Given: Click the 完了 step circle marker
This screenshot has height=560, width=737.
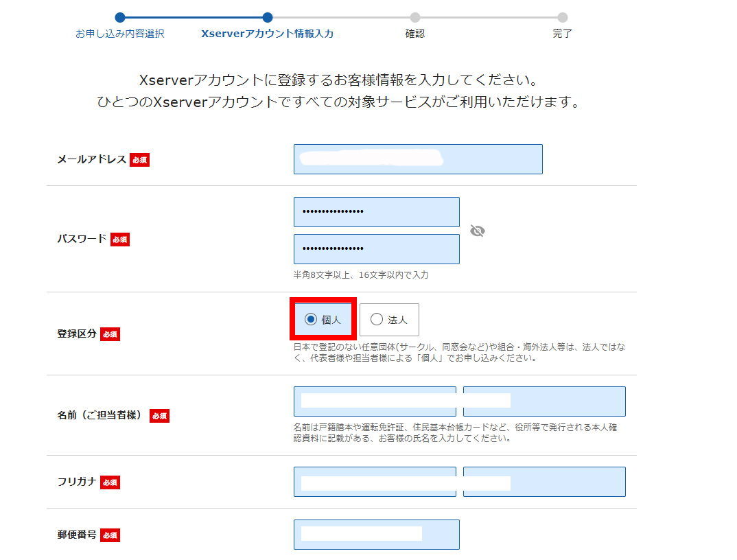Looking at the screenshot, I should point(563,18).
